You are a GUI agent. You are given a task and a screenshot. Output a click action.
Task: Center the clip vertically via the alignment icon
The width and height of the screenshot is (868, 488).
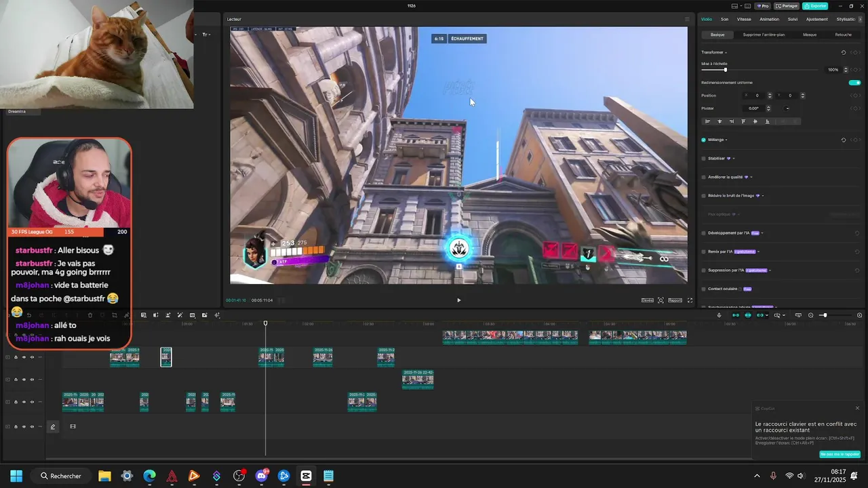coord(755,121)
